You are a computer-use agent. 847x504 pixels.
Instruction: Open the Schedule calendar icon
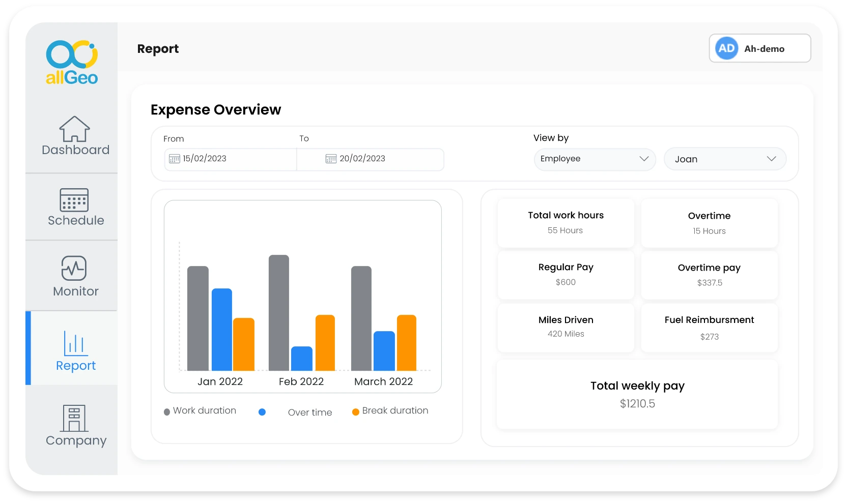[74, 200]
